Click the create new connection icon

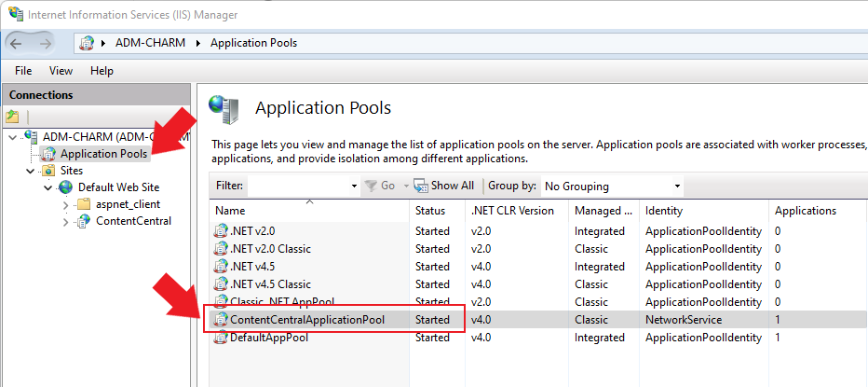coord(13,117)
